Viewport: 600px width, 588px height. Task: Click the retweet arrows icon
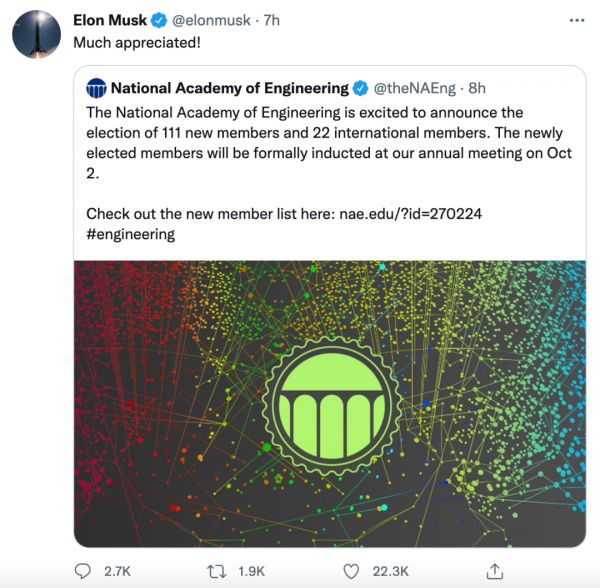click(x=218, y=570)
